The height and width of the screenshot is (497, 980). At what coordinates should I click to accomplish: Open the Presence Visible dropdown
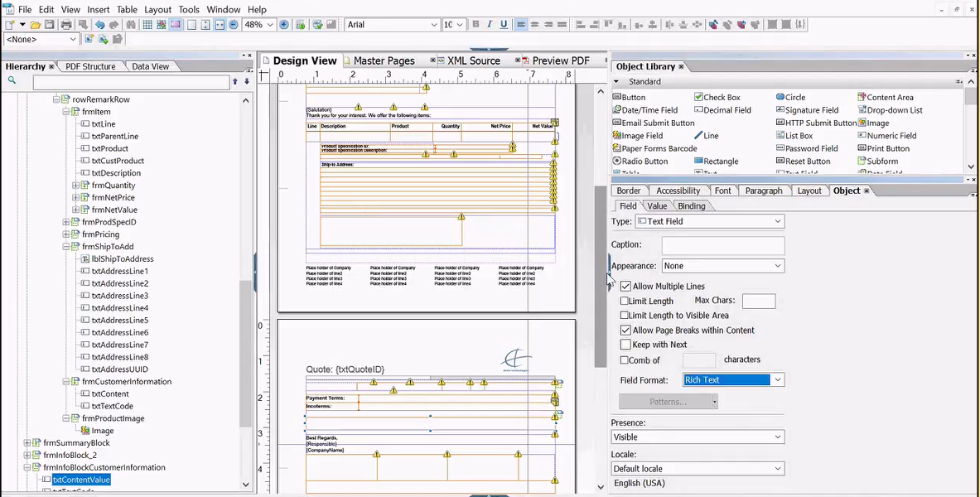click(x=698, y=437)
